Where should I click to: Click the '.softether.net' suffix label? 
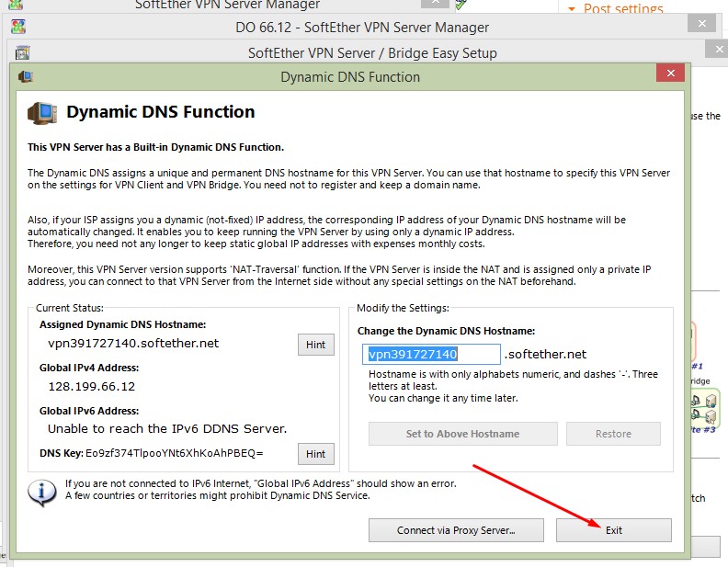(545, 354)
